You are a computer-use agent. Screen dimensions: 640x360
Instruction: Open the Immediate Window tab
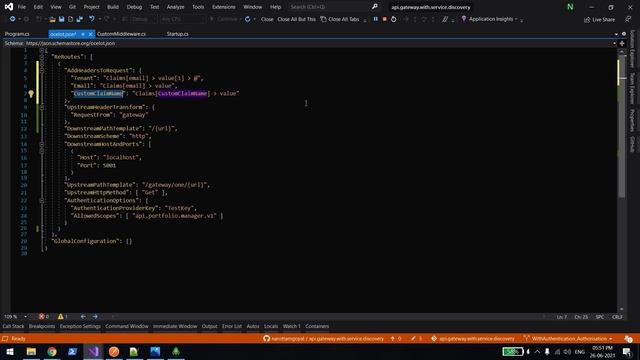(x=175, y=326)
